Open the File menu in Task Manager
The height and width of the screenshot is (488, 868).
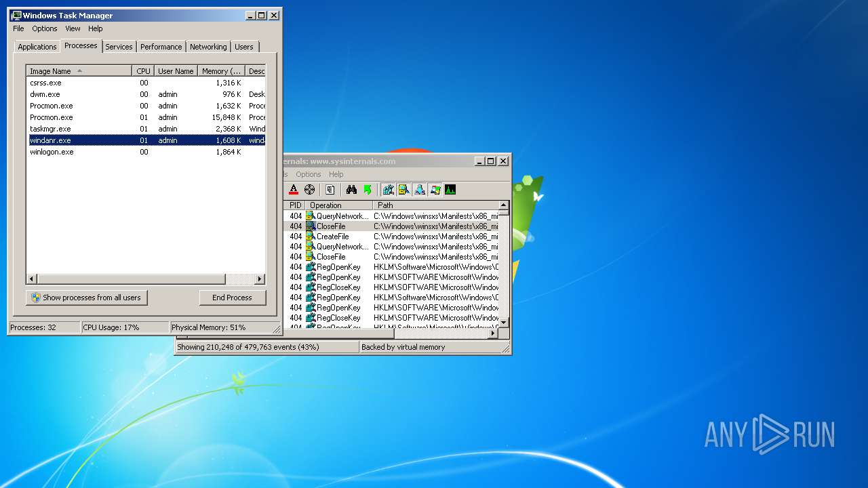click(18, 28)
